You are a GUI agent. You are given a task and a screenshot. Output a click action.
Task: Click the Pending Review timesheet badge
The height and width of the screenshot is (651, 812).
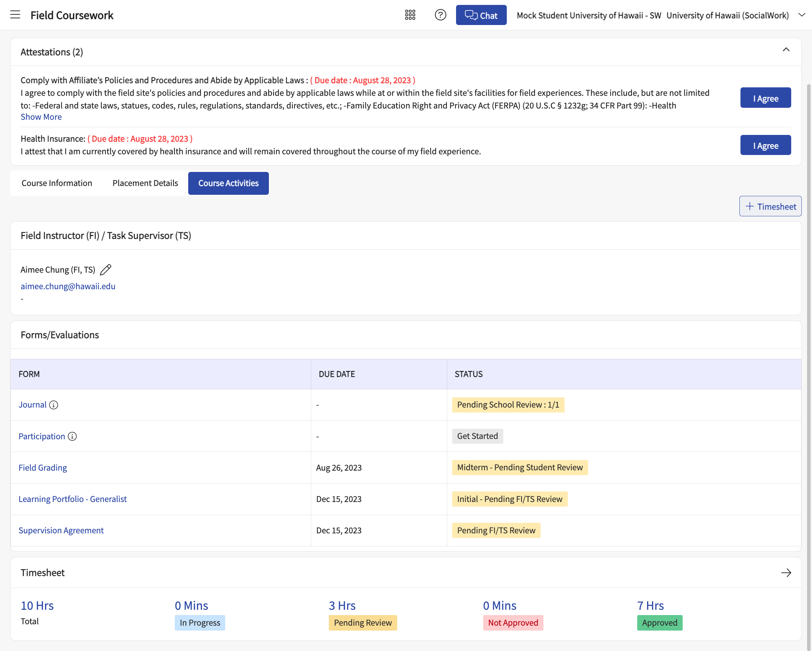(x=363, y=623)
